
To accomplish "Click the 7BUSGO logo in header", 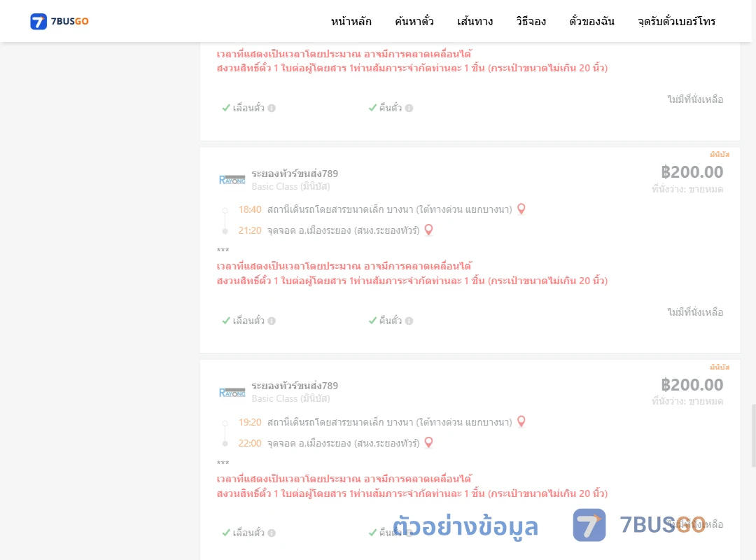I will 59,21.
